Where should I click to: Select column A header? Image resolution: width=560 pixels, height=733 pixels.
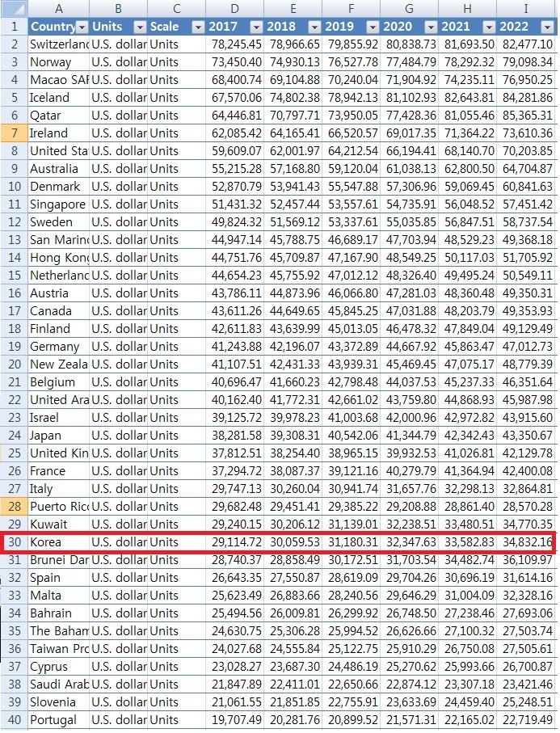[x=59, y=8]
